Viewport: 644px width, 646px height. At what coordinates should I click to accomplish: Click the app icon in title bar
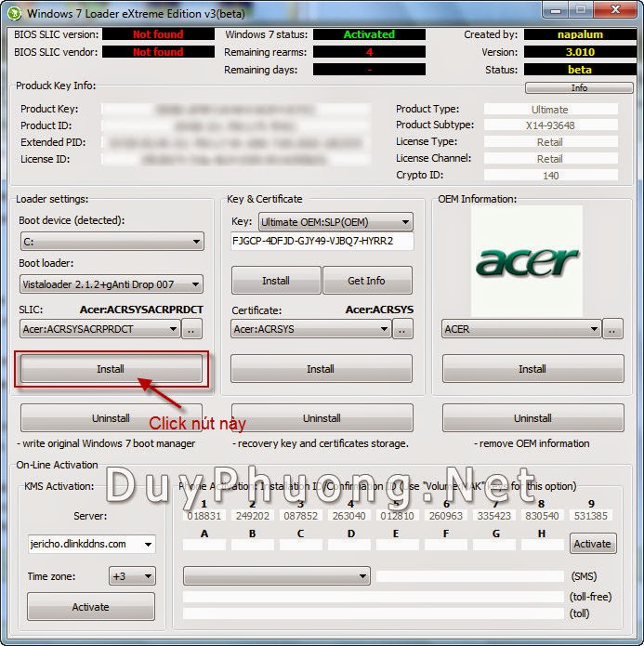click(x=14, y=13)
